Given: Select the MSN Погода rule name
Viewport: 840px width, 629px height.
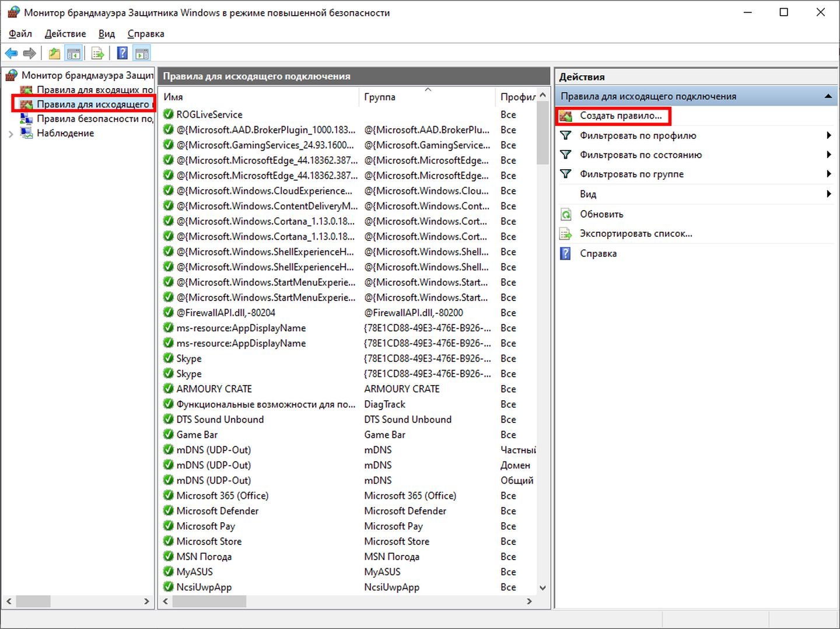Looking at the screenshot, I should pyautogui.click(x=204, y=556).
